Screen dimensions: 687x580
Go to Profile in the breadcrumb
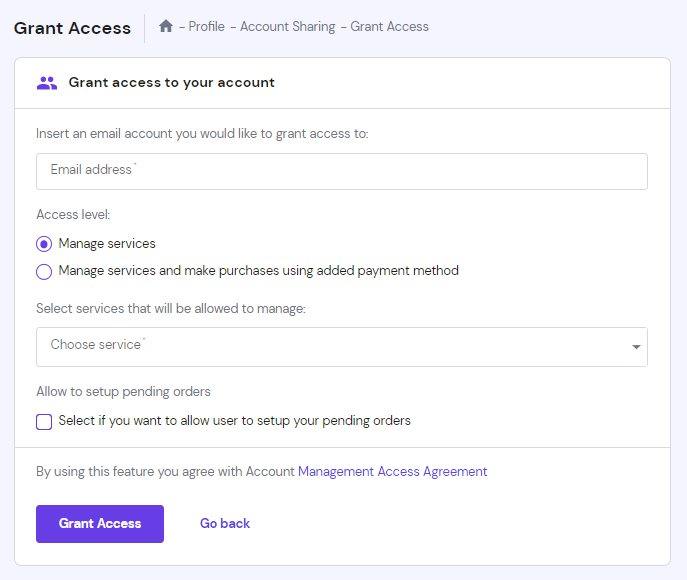(207, 27)
